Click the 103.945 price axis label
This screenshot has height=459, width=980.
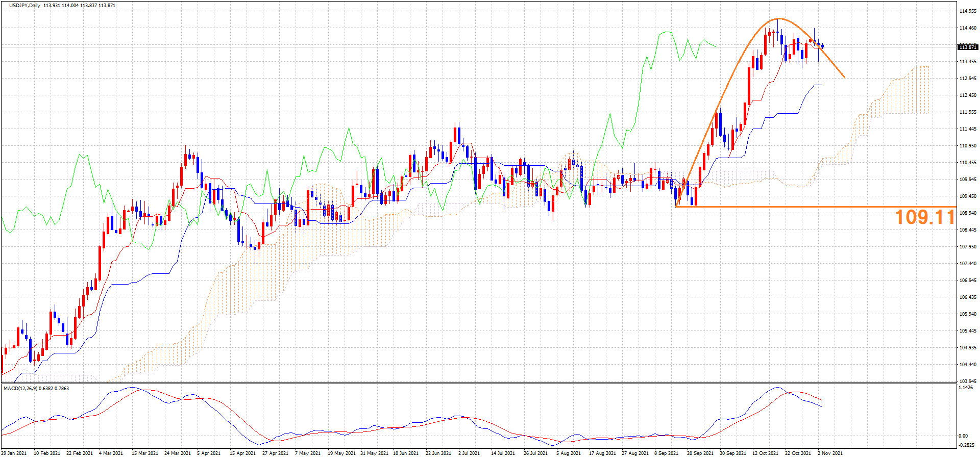pos(968,381)
